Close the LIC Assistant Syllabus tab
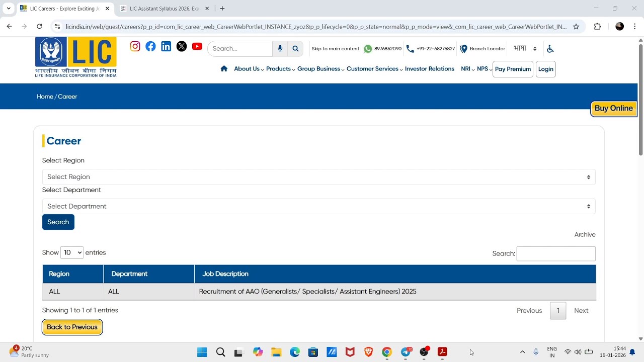Screen dimensions: 644x362 207,9
